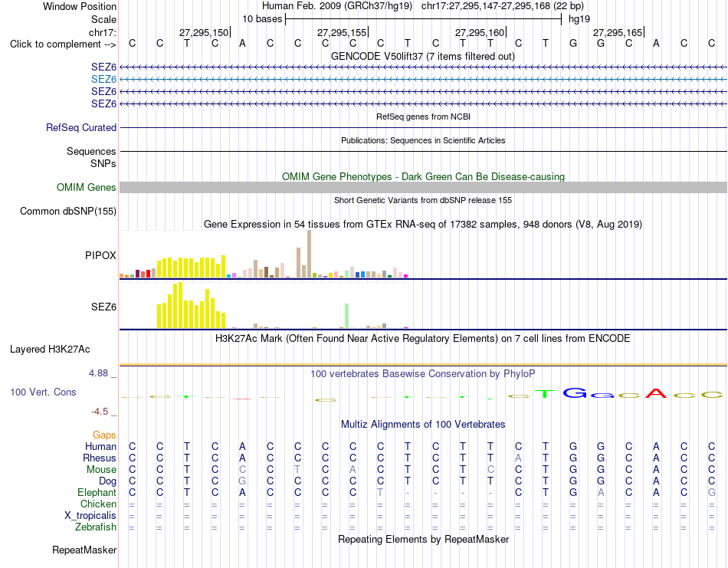Viewport: 728px width, 568px height.
Task: Click the SEZ6 GTEx expression label
Action: pyautogui.click(x=103, y=307)
